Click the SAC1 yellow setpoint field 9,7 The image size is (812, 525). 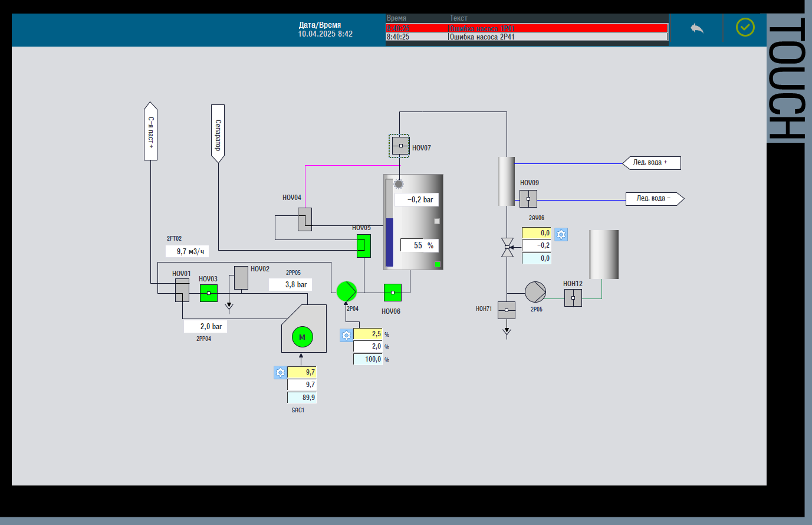coord(302,372)
